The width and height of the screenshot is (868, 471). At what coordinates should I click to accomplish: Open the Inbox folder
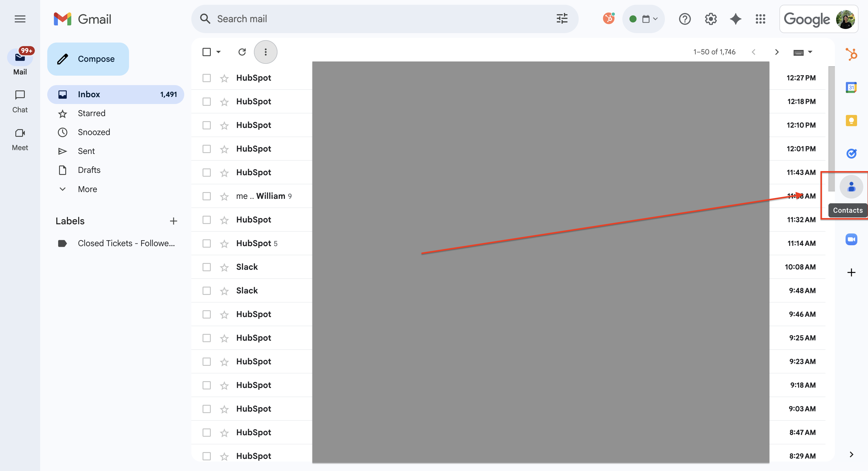[x=115, y=94]
